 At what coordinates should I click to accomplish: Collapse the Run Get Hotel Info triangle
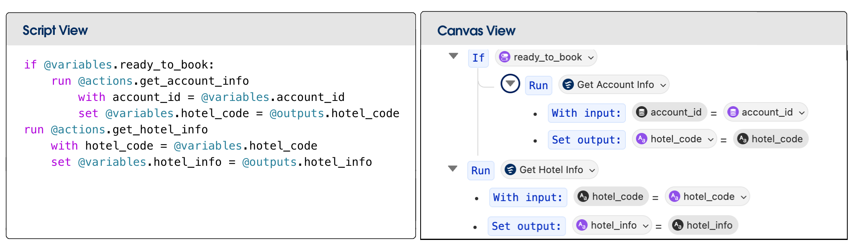click(453, 168)
